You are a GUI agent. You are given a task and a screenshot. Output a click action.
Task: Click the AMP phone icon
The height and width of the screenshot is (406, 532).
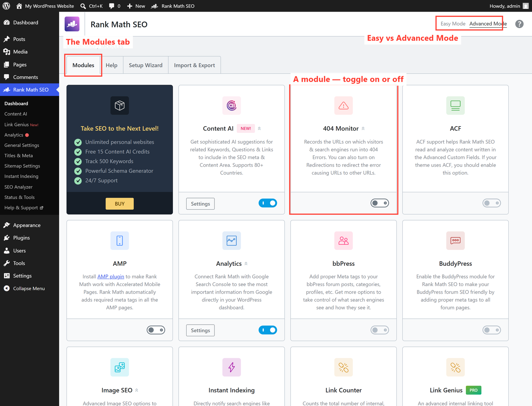pyautogui.click(x=120, y=241)
